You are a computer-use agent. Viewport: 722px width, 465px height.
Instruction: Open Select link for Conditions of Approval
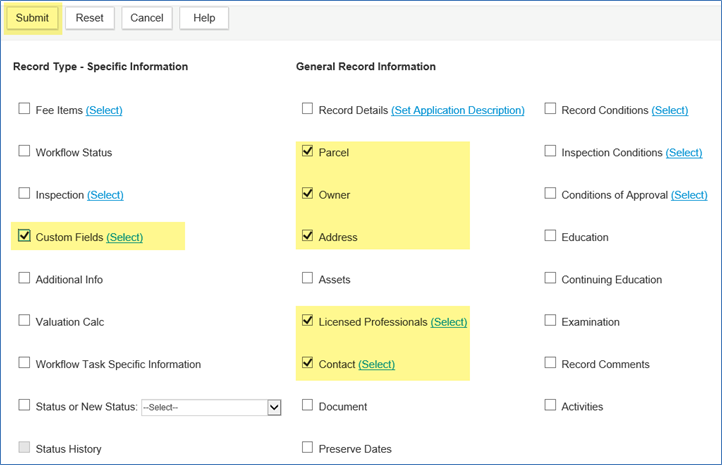[689, 195]
